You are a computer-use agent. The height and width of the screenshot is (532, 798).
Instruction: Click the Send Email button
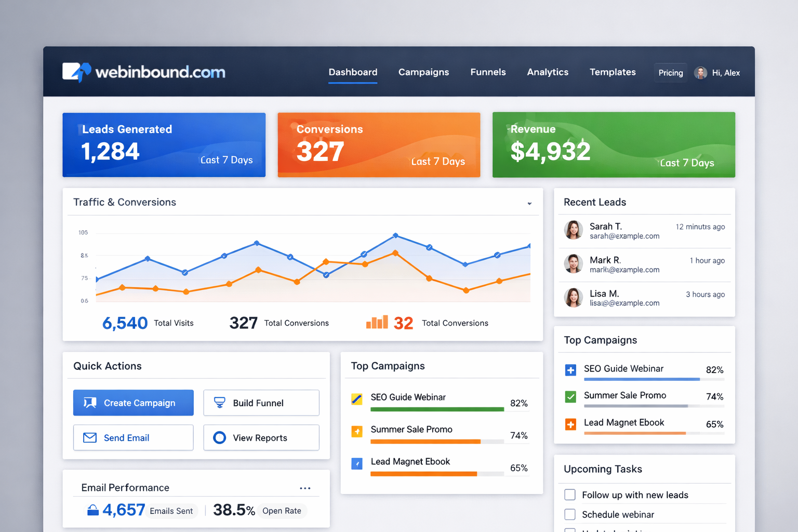tap(133, 437)
